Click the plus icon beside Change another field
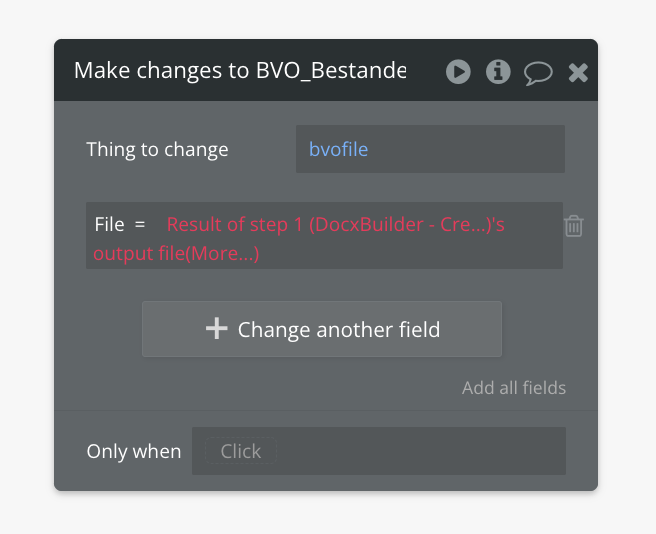656x534 pixels. pyautogui.click(x=216, y=329)
